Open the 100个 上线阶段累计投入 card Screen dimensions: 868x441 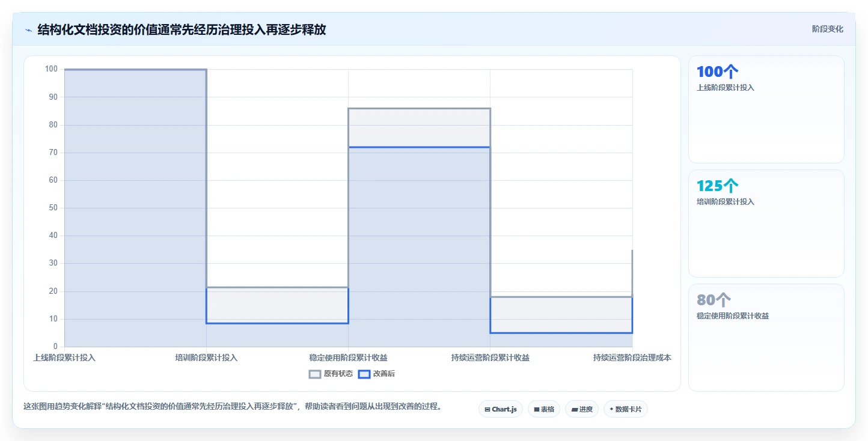(x=766, y=109)
